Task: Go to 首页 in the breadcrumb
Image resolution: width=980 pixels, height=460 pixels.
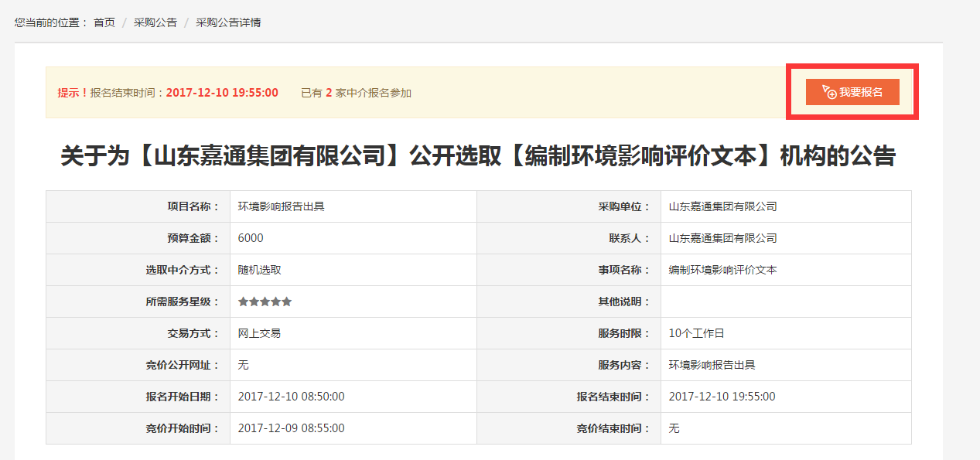Action: point(104,22)
